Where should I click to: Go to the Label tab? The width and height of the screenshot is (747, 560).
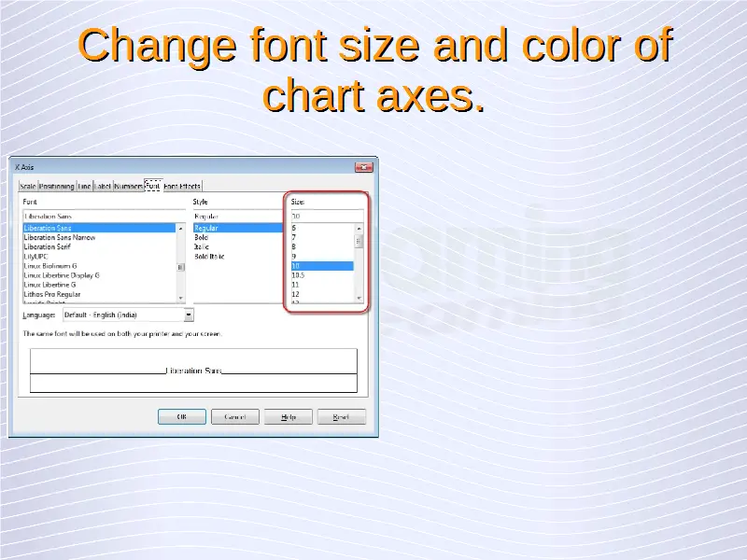104,186
